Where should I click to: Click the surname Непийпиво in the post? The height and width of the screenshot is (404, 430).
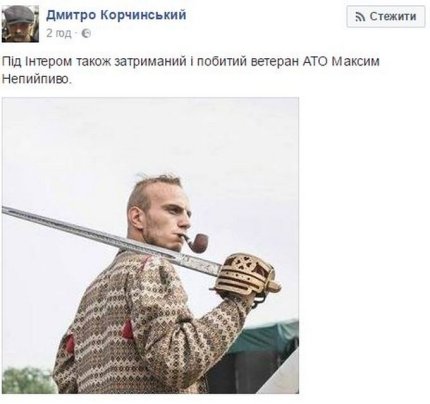[37, 79]
